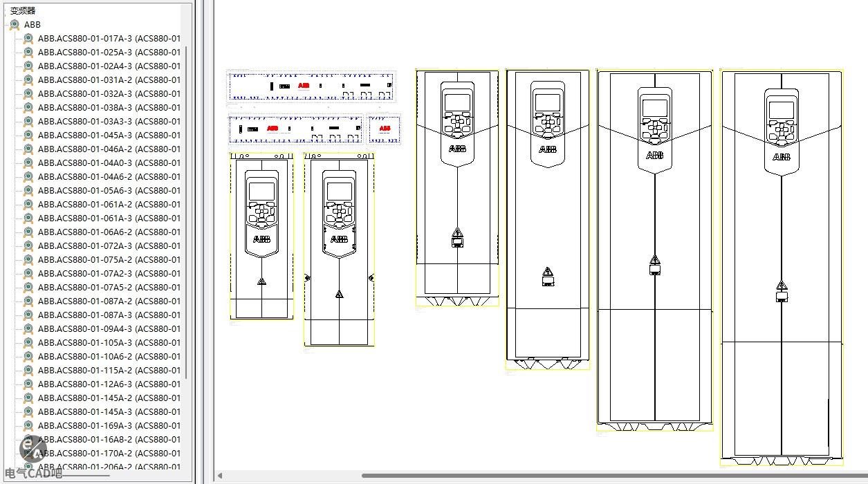Select the ABB.ACS880-01-031A-2 entry
This screenshot has height=484, width=868.
click(x=109, y=80)
